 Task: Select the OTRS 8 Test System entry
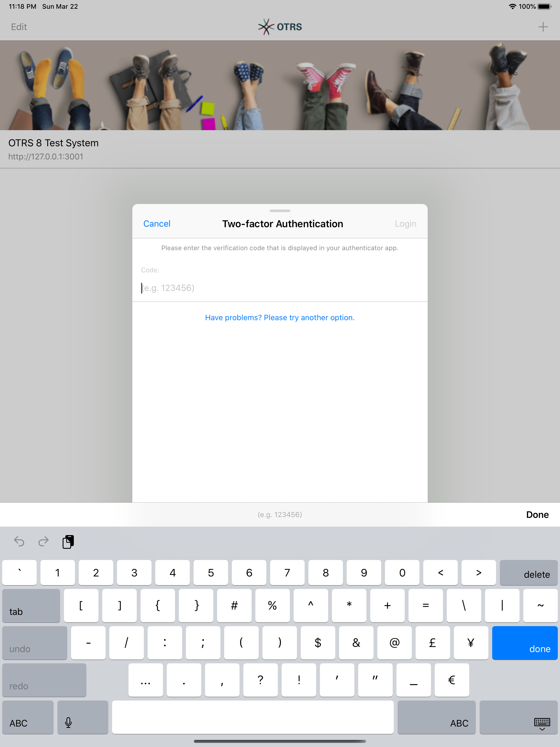280,149
